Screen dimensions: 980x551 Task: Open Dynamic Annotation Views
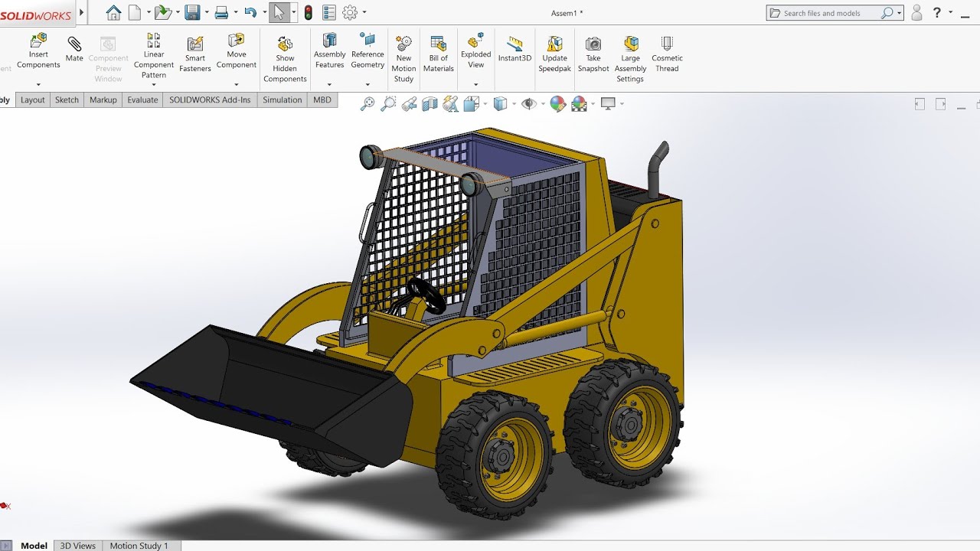[x=450, y=104]
